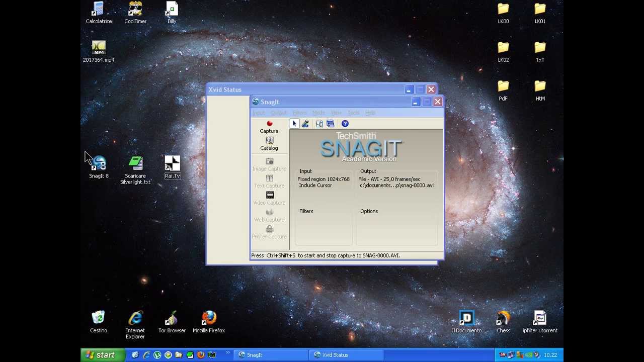Click the red Capture button in SnagIt
The width and height of the screenshot is (644, 362).
click(x=269, y=127)
